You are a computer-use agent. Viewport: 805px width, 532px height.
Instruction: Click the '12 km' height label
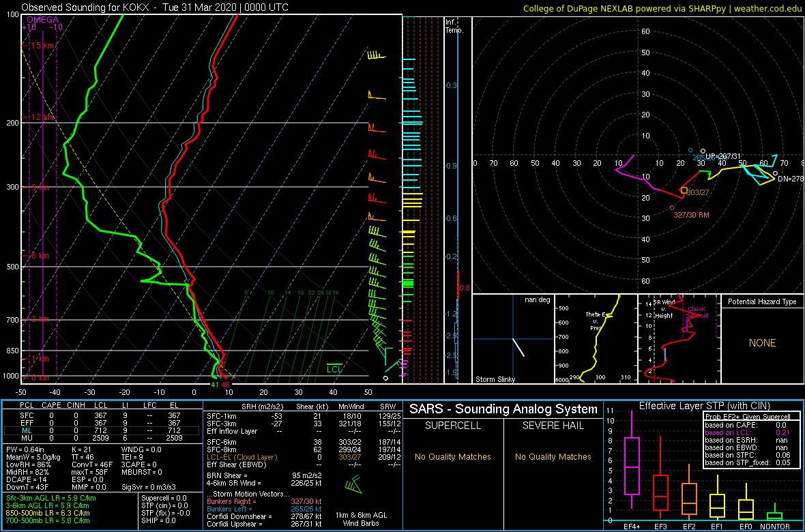[42, 117]
